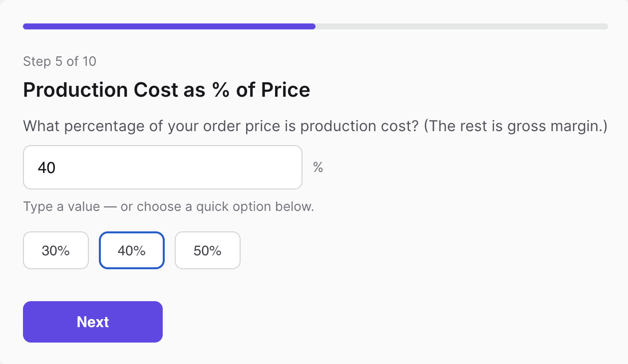Viewport: 628px width, 364px height.
Task: Focus the production cost percentage input
Action: (163, 168)
